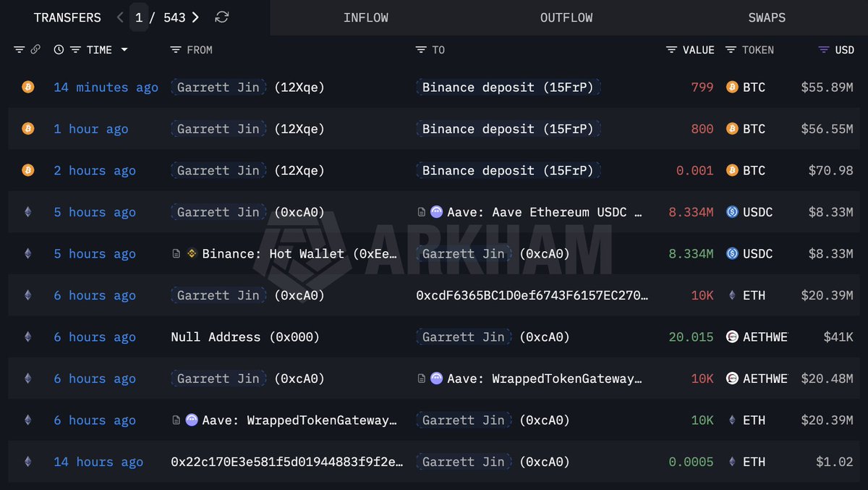868x490 pixels.
Task: Click the $70.98 USD amount
Action: point(830,170)
